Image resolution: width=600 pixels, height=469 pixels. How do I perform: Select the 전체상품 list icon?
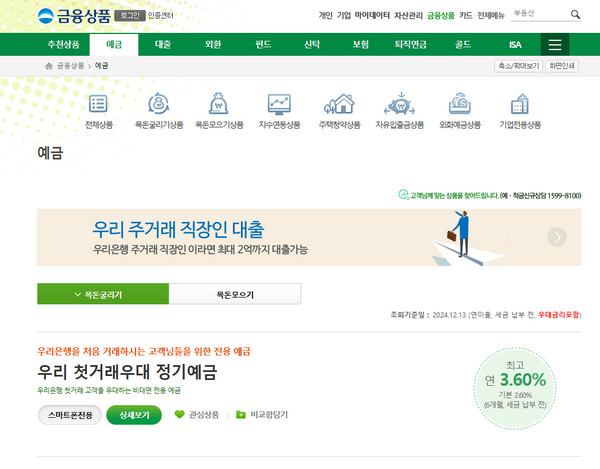(98, 104)
